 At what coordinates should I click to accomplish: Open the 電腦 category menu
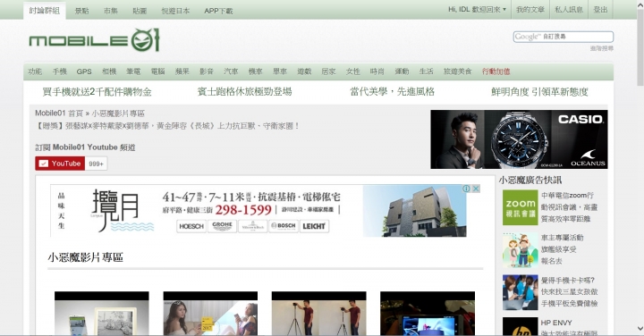[157, 71]
